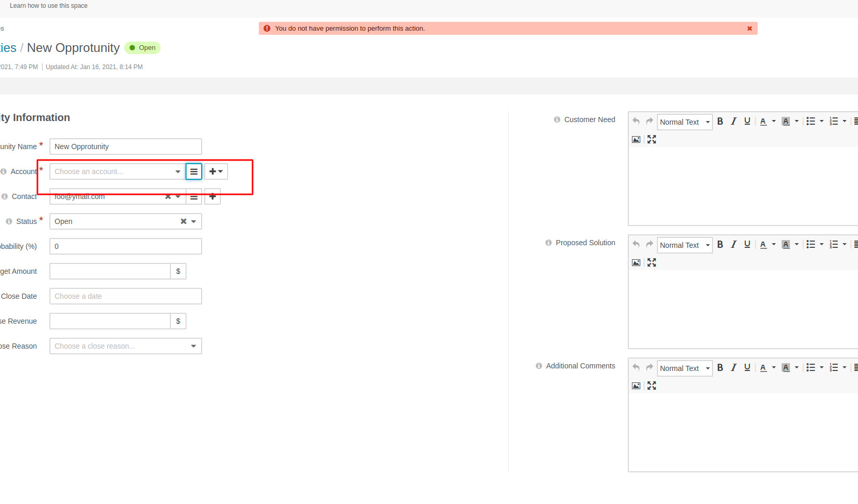Click the Customer Need info icon

(557, 120)
